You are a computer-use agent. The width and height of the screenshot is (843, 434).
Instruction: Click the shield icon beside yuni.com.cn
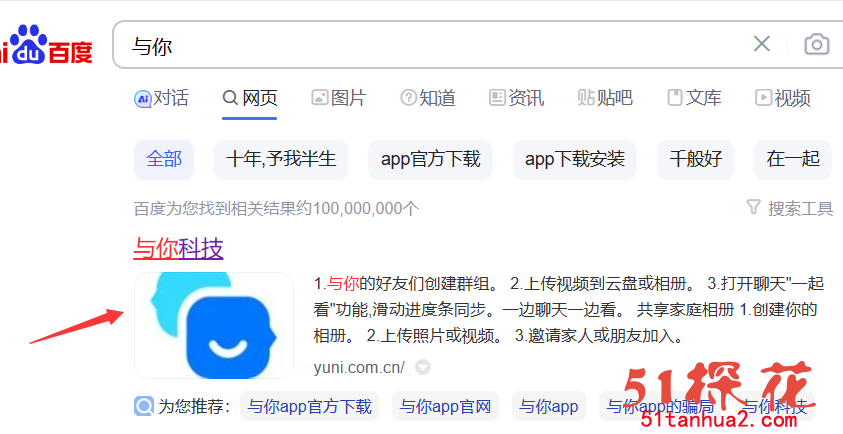[423, 367]
